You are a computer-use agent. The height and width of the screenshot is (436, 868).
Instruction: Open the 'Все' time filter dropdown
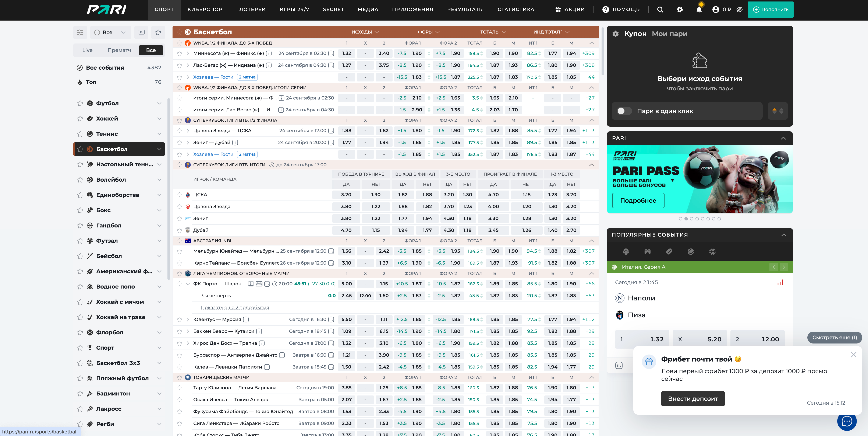click(x=110, y=32)
